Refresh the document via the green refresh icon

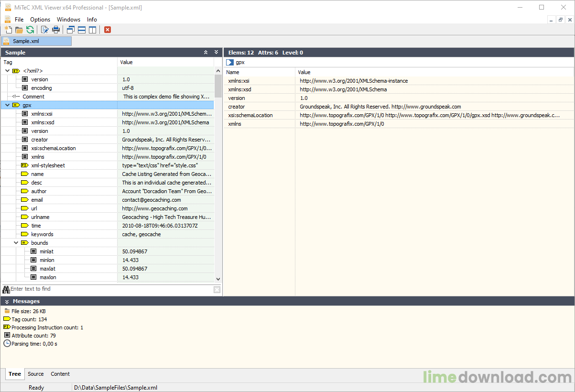[30, 30]
